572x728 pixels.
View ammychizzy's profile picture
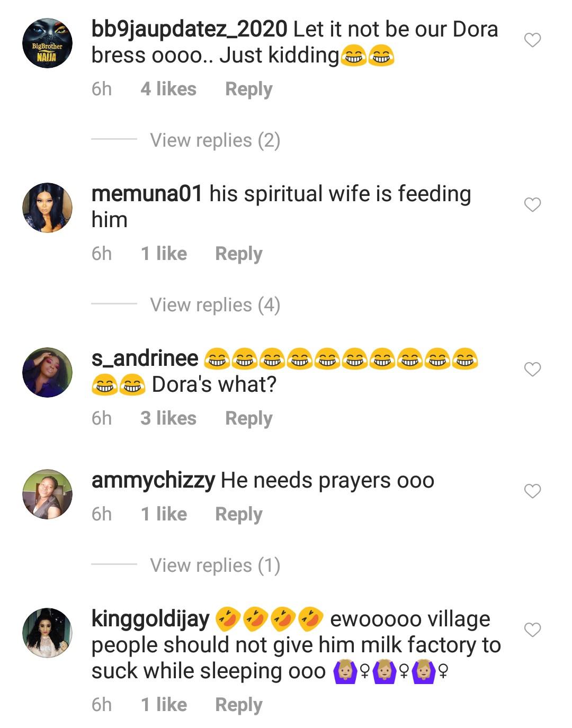click(x=47, y=494)
